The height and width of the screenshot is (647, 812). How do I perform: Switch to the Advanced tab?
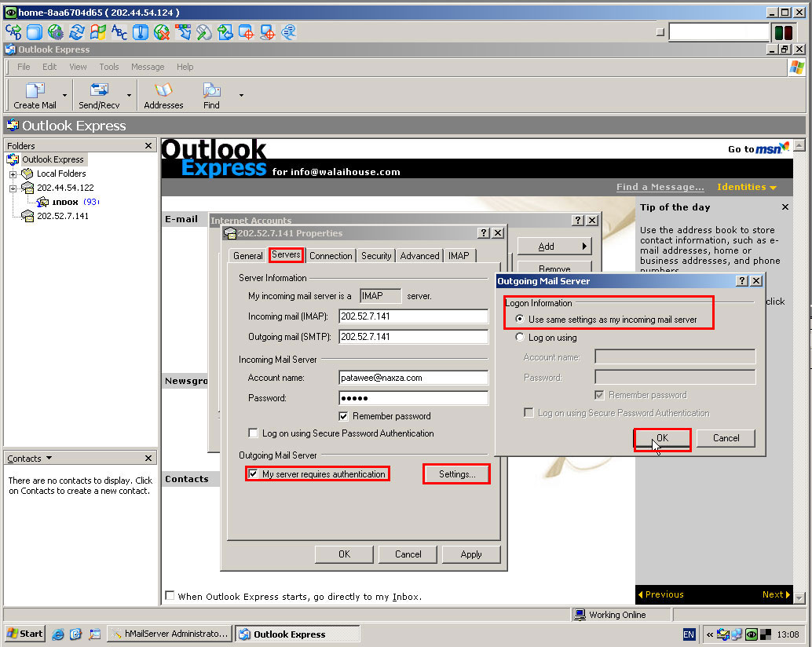tap(419, 256)
